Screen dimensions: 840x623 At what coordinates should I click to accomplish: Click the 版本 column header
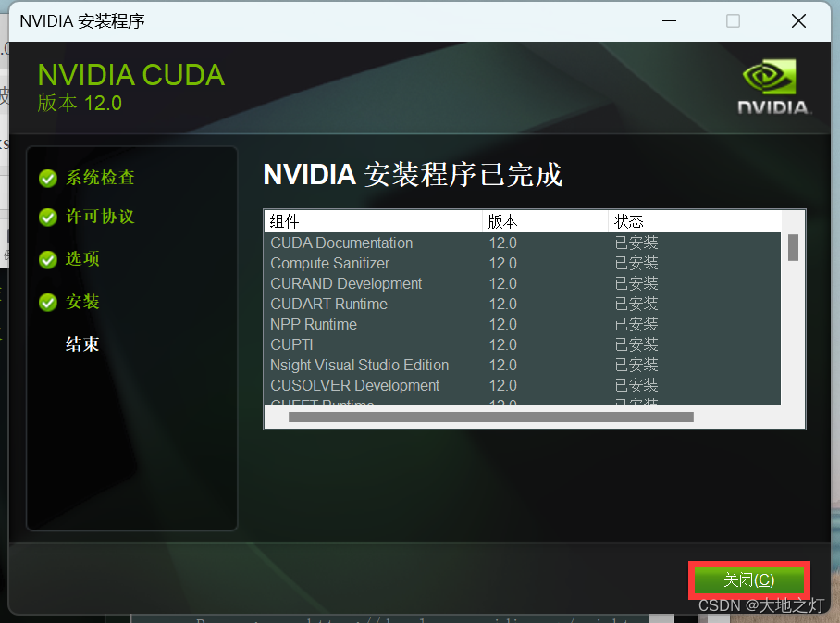(x=546, y=221)
